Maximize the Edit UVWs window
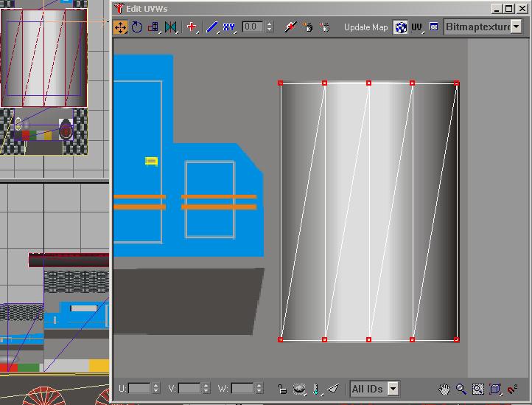Image resolution: width=532 pixels, height=405 pixels. [509, 9]
